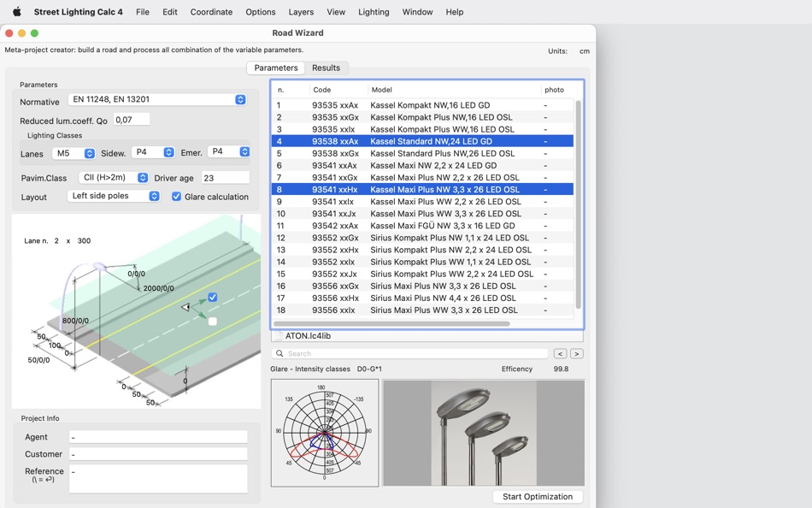Open the Apple menu

16,11
